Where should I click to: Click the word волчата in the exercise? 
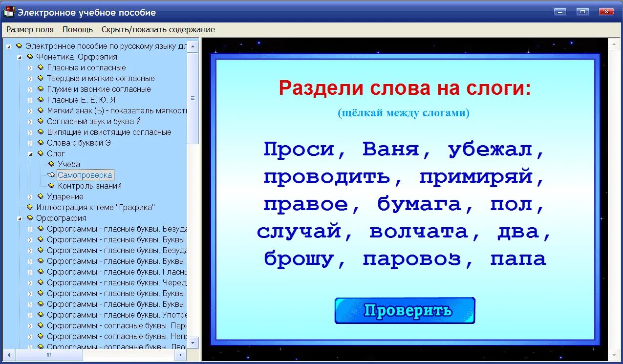click(419, 232)
